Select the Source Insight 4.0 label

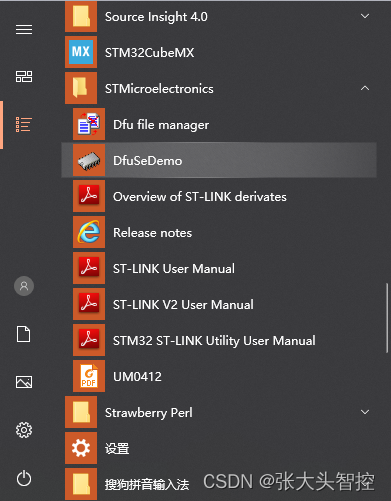coord(156,17)
